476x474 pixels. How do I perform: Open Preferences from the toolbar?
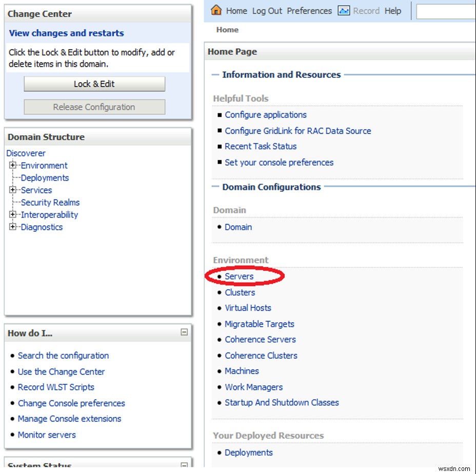click(309, 11)
